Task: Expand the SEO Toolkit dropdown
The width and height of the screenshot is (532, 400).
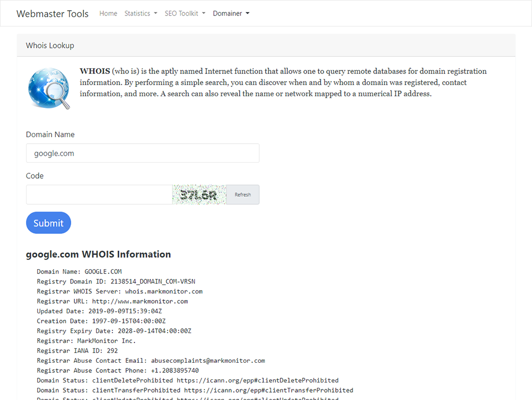Action: pos(185,13)
